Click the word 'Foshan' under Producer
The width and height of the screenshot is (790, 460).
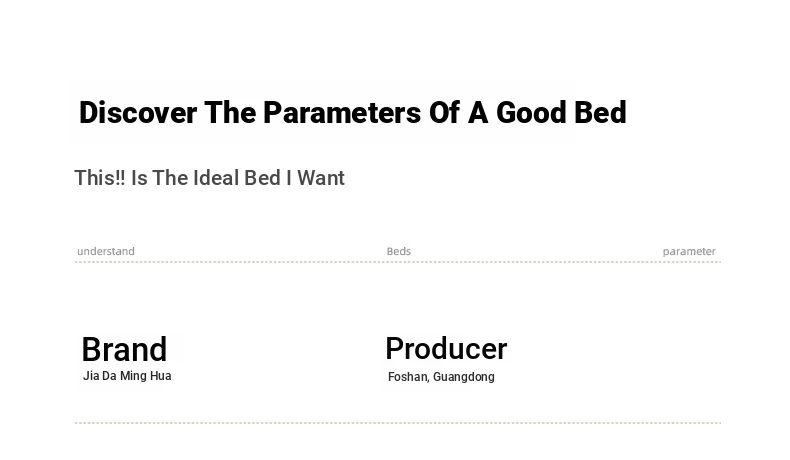click(409, 377)
